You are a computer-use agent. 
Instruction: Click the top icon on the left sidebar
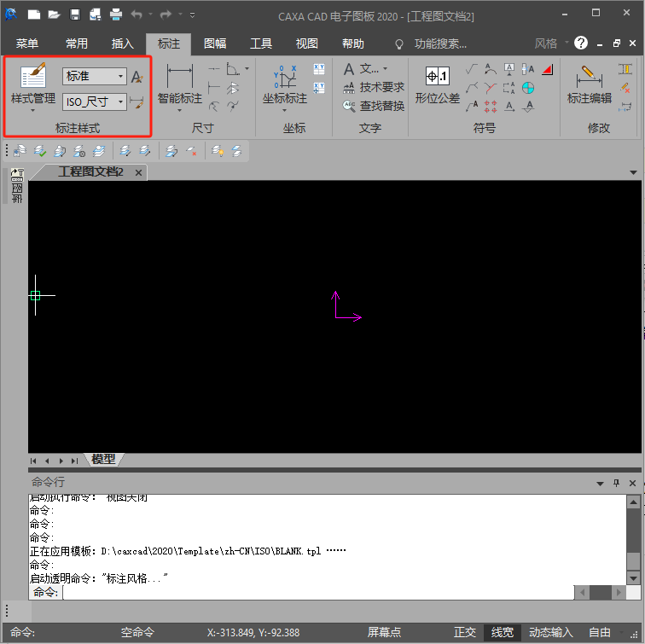[17, 175]
